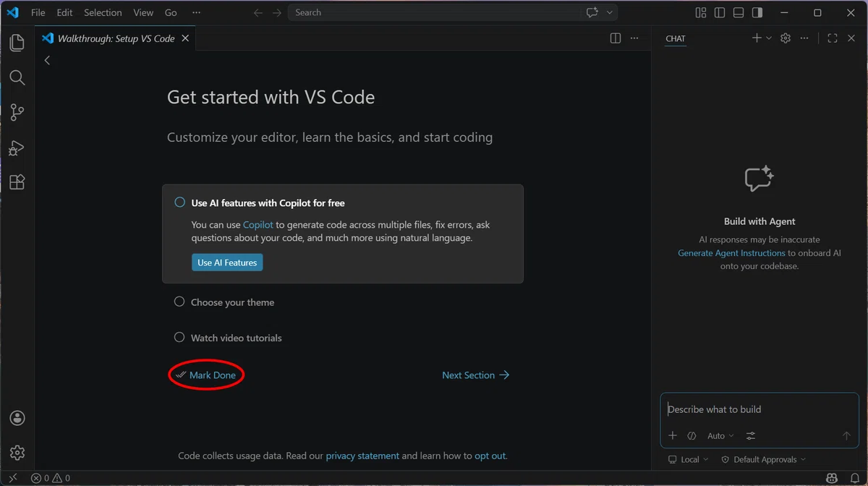Click the VS Code logo in title bar
This screenshot has height=486, width=868.
click(x=13, y=12)
